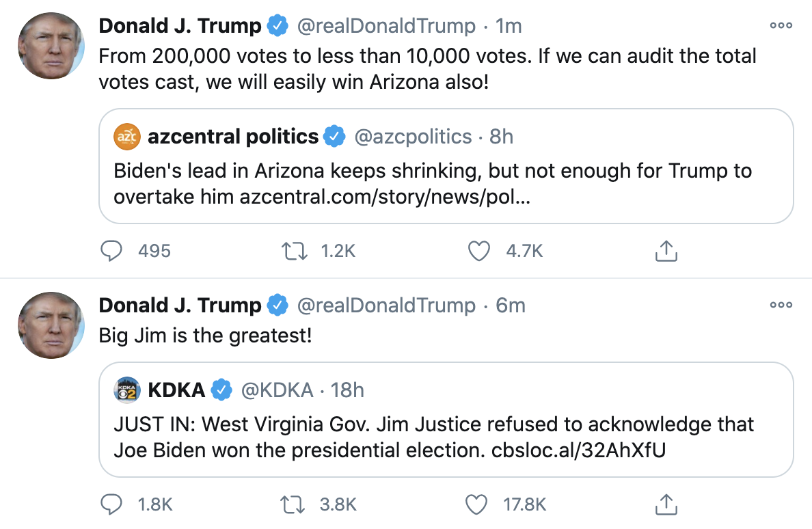
Task: Share the Arizona audit tweet
Action: click(666, 251)
